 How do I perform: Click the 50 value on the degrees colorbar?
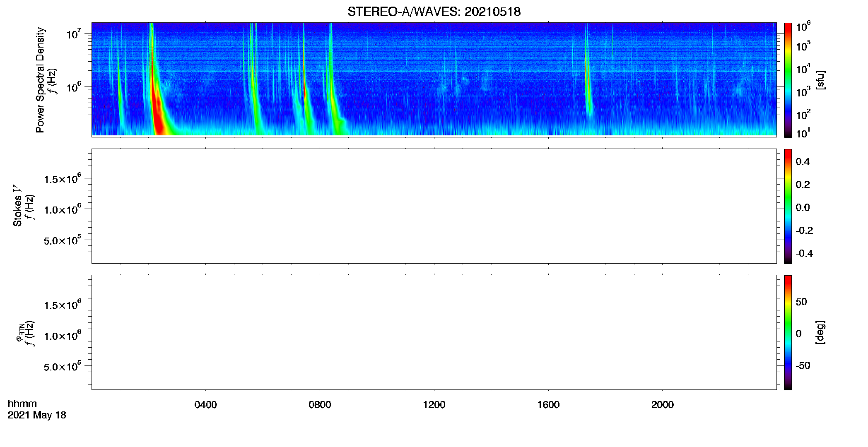801,302
